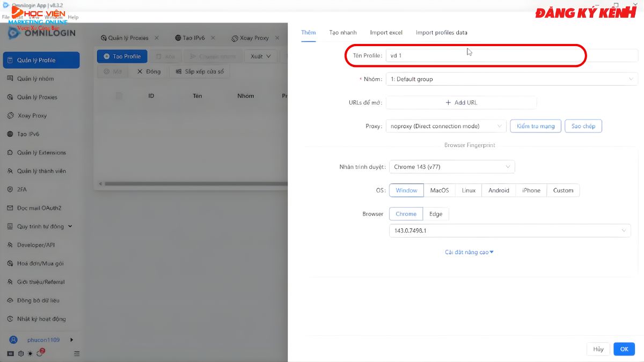
Task: Switch to the Tạo nhanh tab
Action: pyautogui.click(x=342, y=33)
